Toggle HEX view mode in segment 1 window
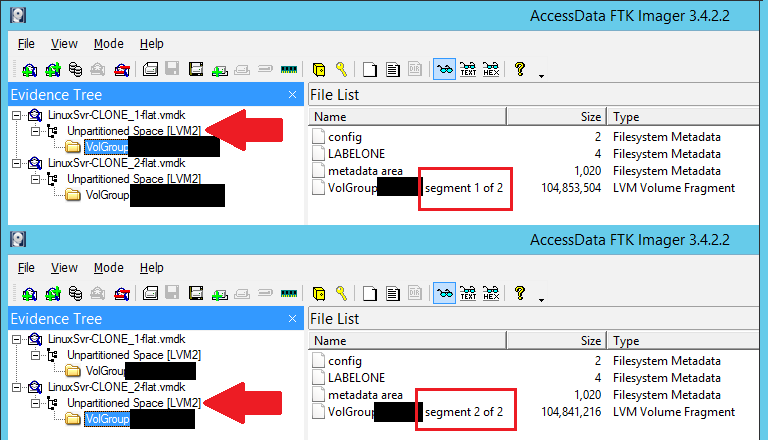This screenshot has width=768, height=440. [x=491, y=70]
